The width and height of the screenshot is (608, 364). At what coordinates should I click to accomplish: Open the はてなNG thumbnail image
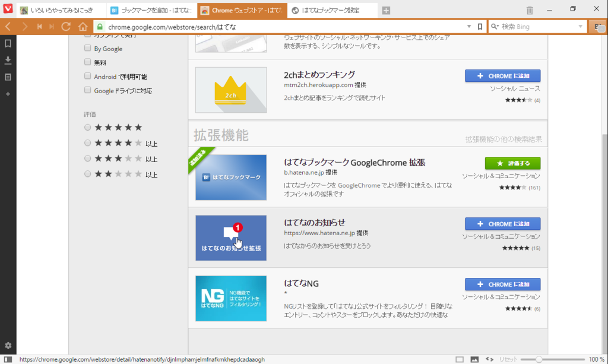(231, 299)
